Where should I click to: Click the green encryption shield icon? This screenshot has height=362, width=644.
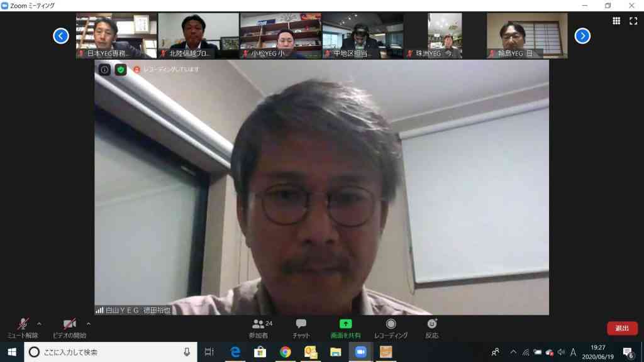pos(121,70)
